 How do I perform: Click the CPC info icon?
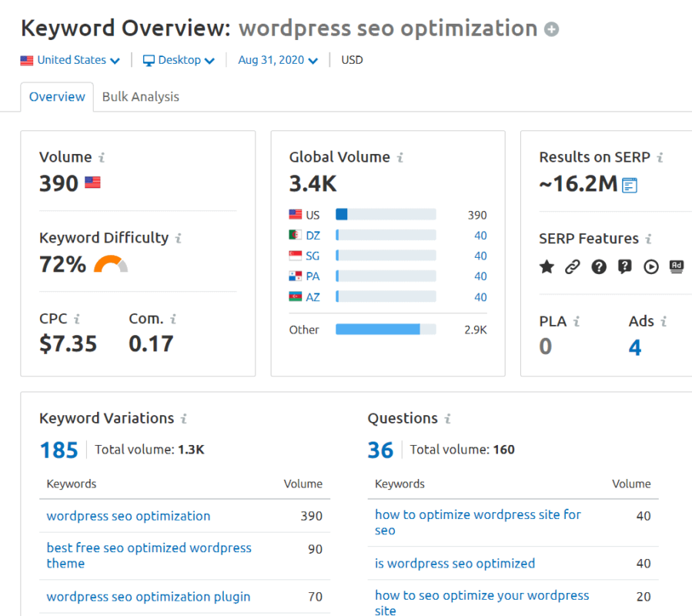click(77, 319)
